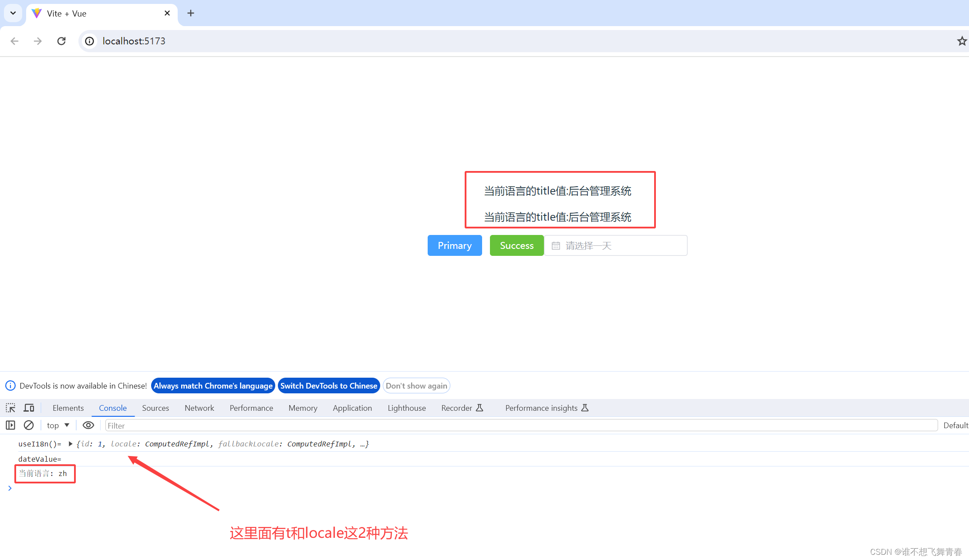The image size is (969, 560).
Task: Open a new browser tab
Action: tap(191, 13)
